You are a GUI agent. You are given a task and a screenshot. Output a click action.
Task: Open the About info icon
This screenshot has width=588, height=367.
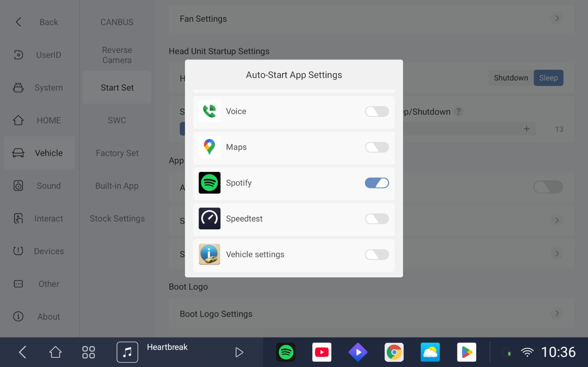click(18, 316)
